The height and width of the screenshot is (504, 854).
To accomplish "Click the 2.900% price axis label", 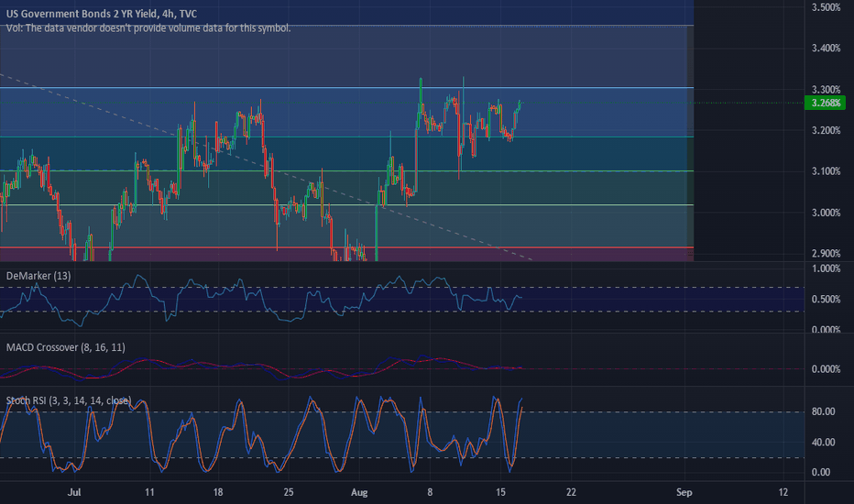I will [x=826, y=253].
